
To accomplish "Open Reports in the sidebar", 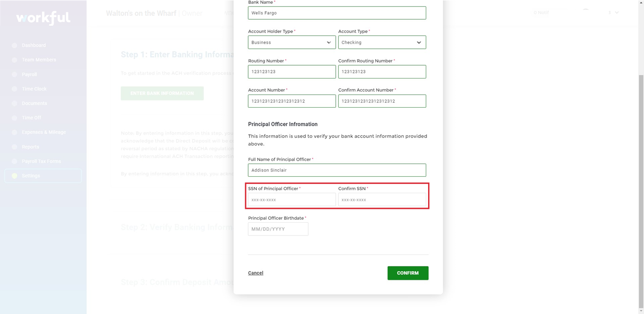I will [x=30, y=147].
